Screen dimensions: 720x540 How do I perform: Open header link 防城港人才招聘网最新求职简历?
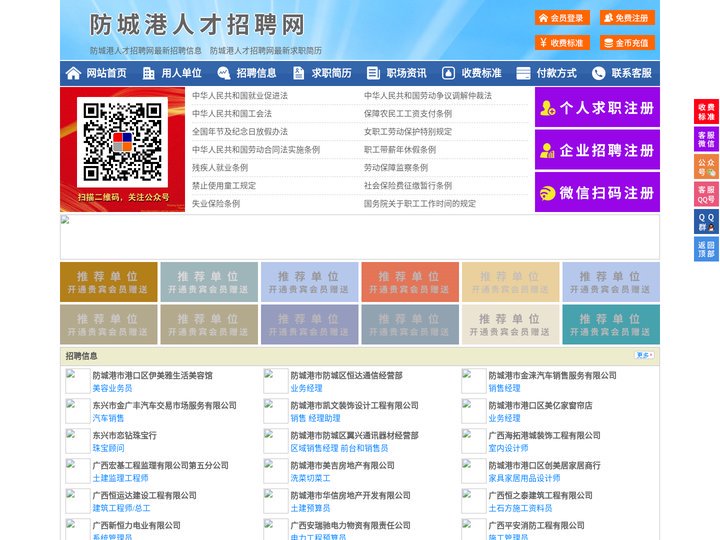pos(266,51)
